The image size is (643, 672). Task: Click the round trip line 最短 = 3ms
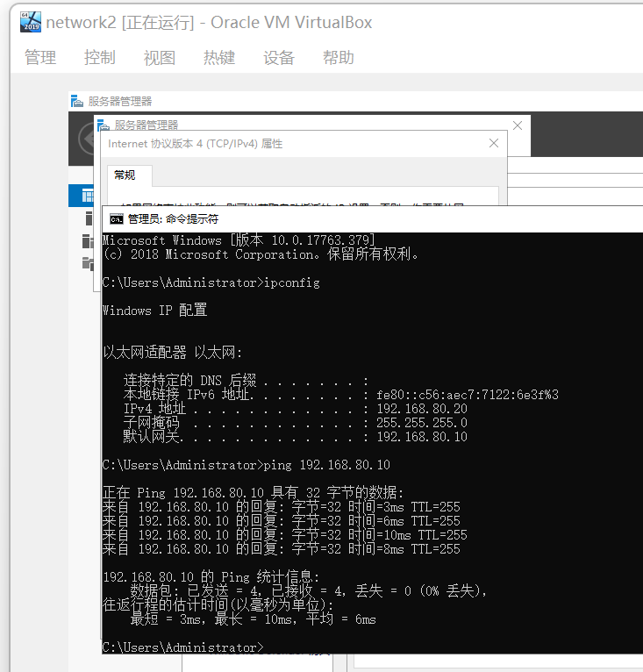[x=253, y=619]
